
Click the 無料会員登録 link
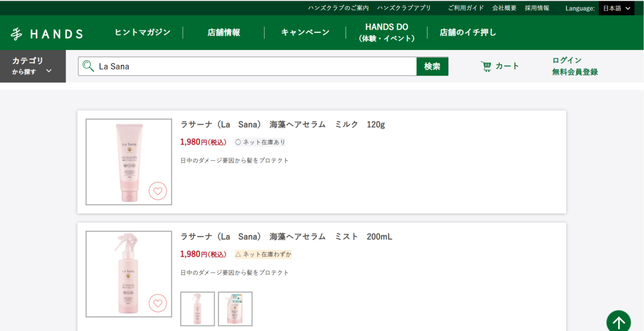(575, 72)
